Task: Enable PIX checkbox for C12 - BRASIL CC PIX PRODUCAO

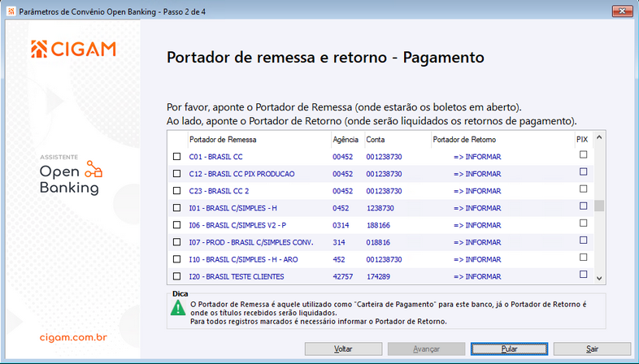Action: pos(584,171)
